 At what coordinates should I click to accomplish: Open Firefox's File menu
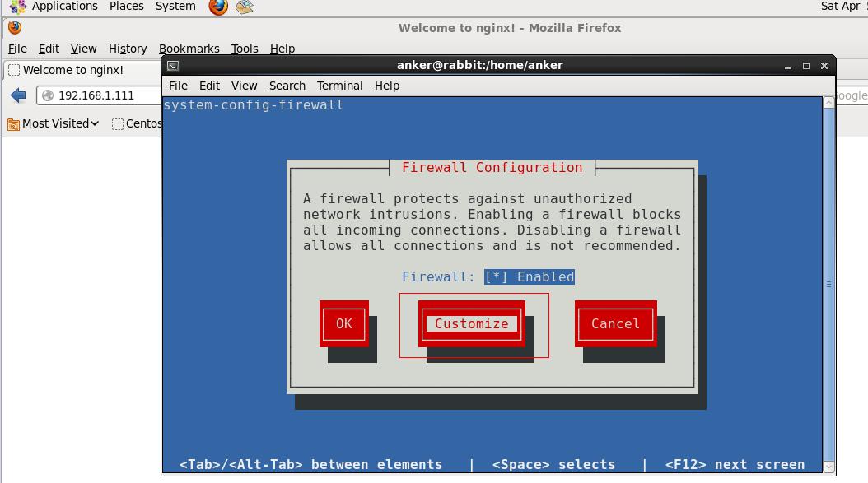18,49
